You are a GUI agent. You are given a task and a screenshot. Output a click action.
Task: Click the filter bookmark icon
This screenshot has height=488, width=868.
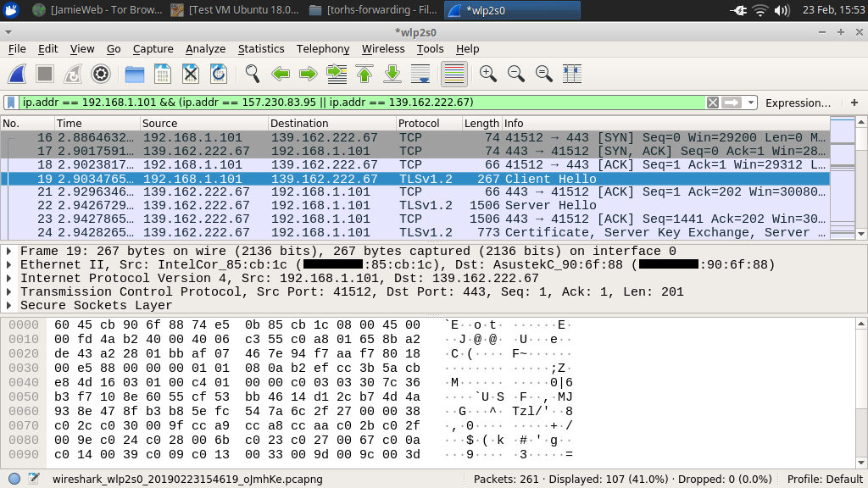coord(10,103)
